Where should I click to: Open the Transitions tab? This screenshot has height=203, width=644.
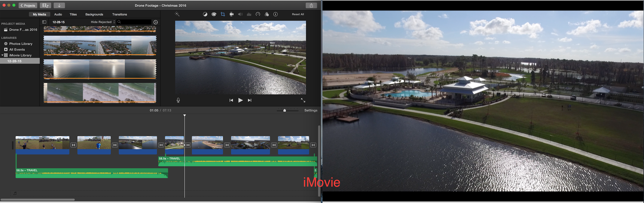point(119,14)
